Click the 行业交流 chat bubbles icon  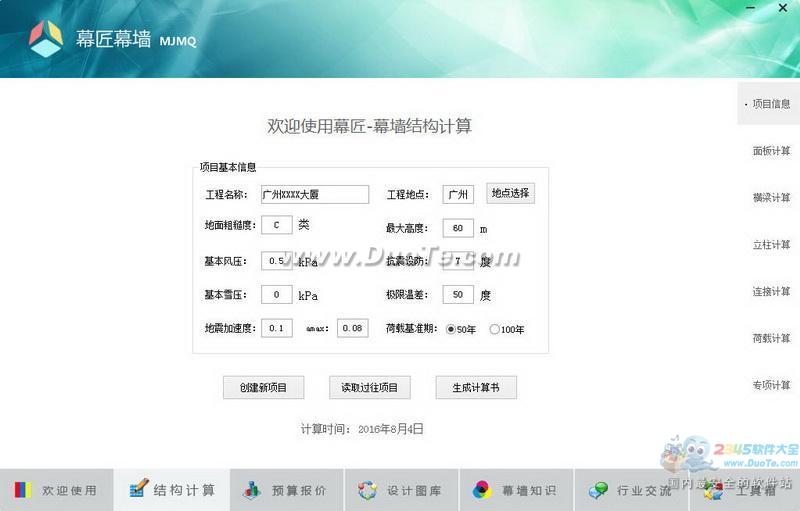tap(598, 490)
